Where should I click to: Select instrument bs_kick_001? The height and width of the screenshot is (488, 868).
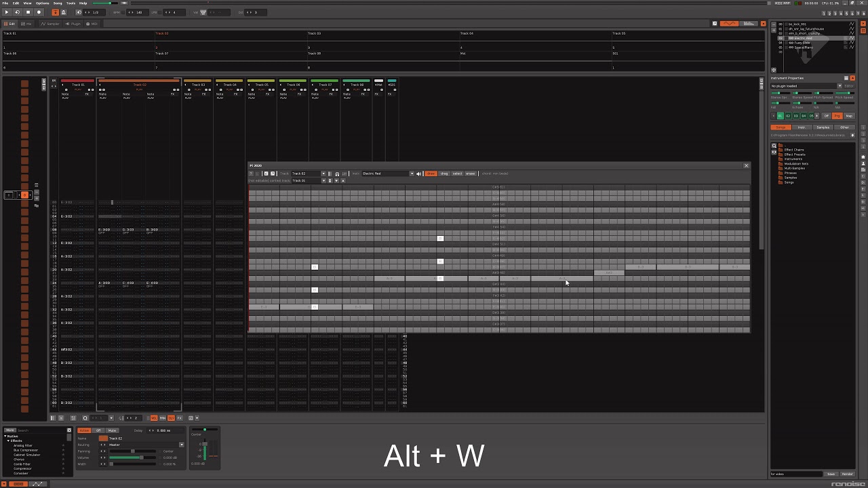click(816, 24)
